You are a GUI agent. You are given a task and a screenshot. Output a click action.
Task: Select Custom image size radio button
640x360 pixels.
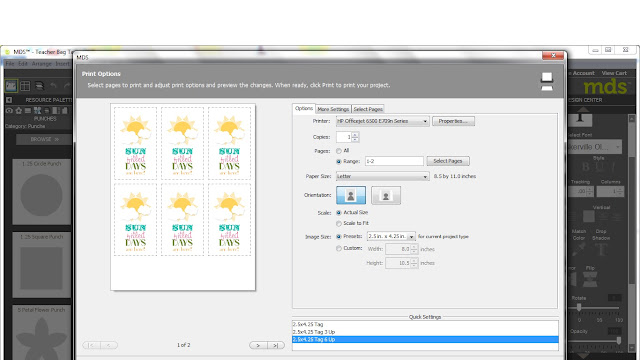338,249
